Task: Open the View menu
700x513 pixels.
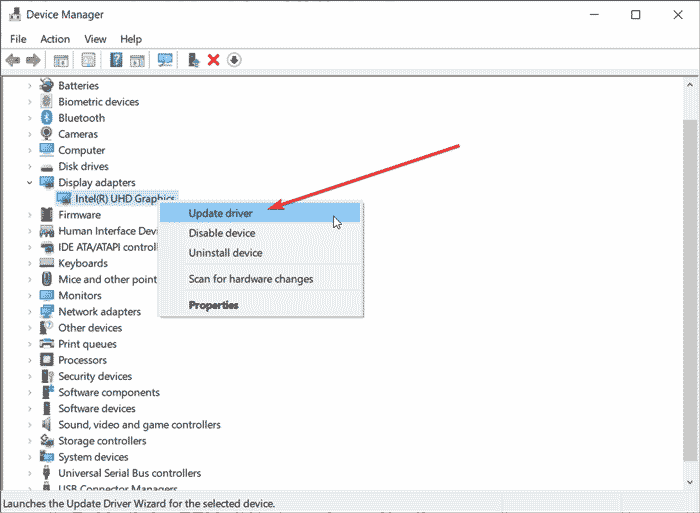Action: [x=95, y=39]
